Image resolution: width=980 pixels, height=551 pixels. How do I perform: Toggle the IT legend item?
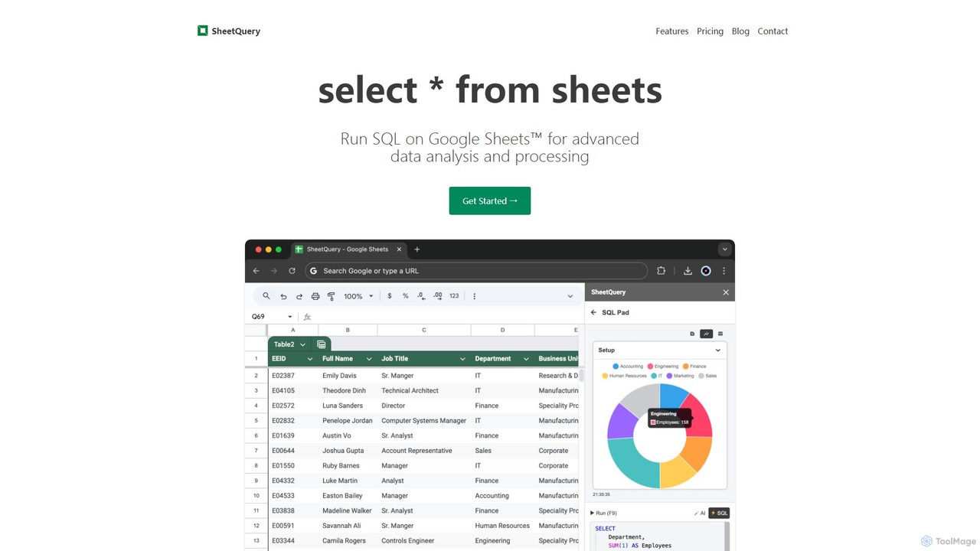coord(656,376)
